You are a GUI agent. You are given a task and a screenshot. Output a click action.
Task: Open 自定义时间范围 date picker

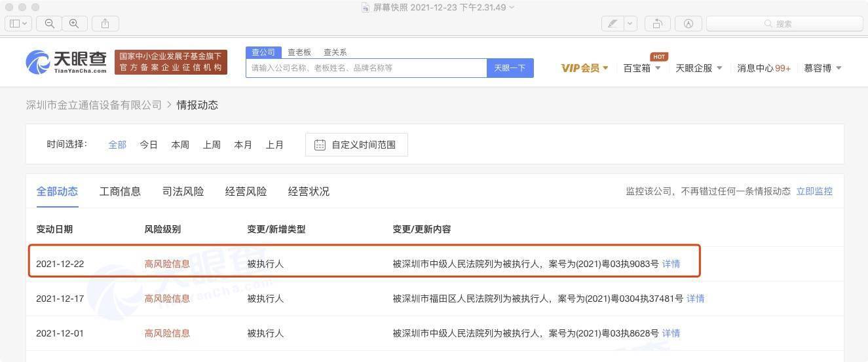pyautogui.click(x=356, y=145)
